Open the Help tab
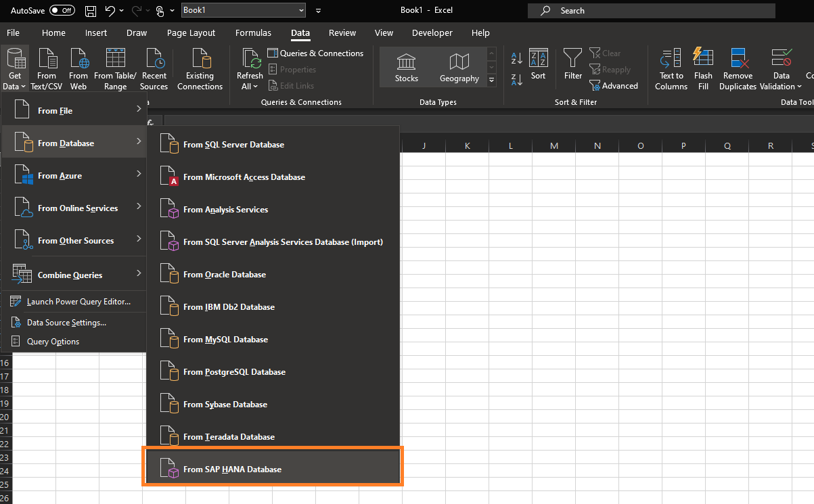The image size is (814, 504). [480, 32]
